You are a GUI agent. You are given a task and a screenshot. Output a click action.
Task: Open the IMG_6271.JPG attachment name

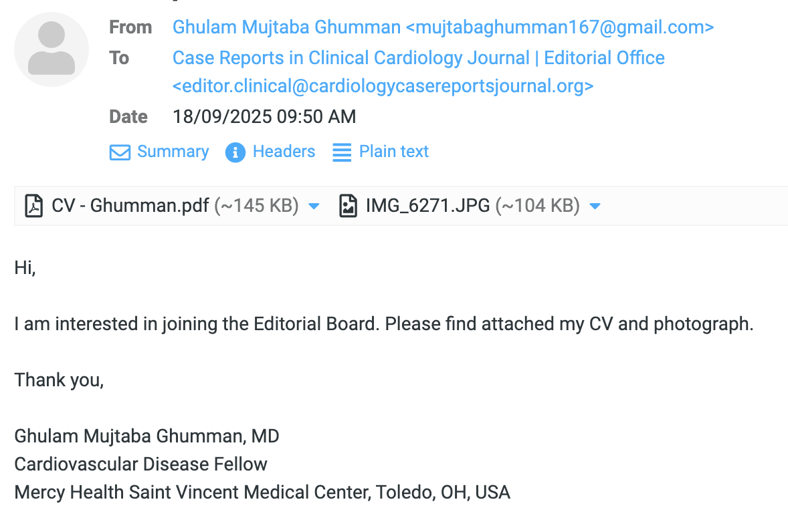(x=427, y=206)
